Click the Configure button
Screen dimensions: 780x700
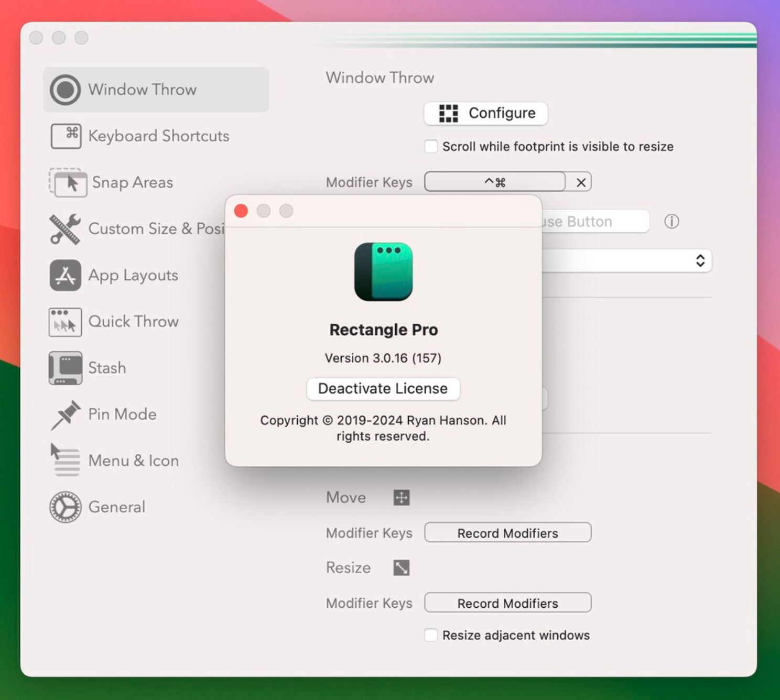(x=486, y=113)
